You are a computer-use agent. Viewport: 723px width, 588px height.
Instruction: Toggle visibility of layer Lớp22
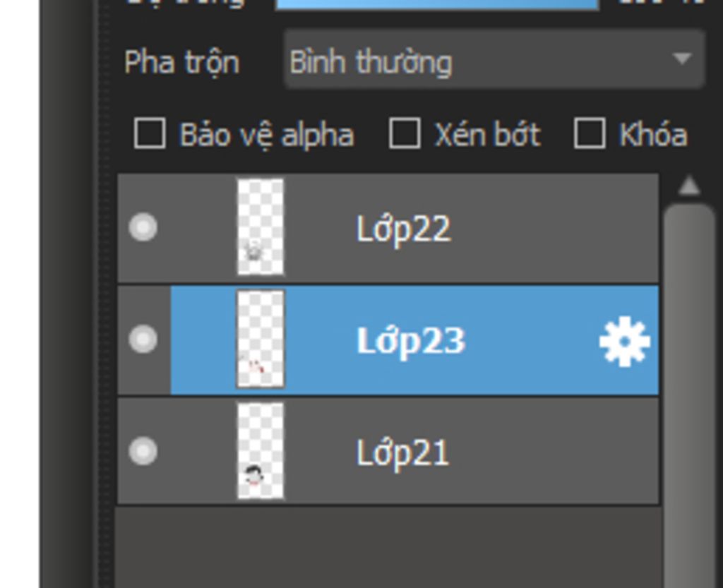tap(143, 228)
